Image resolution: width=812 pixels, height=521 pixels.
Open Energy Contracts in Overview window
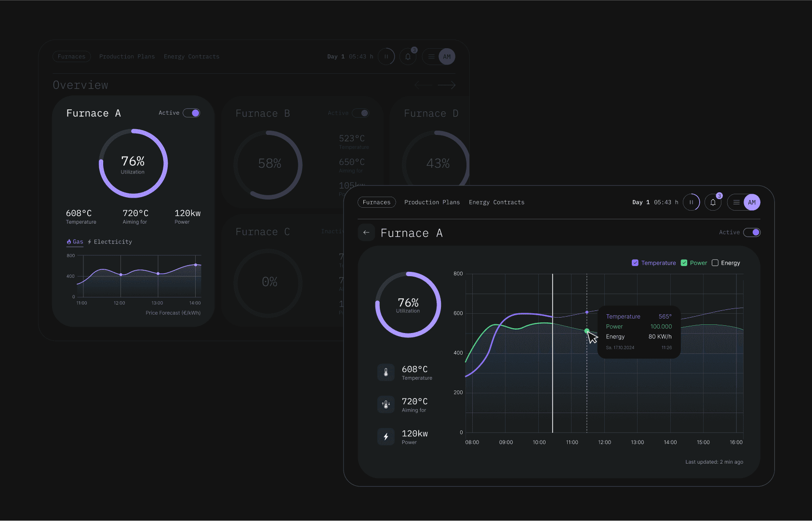(x=191, y=56)
